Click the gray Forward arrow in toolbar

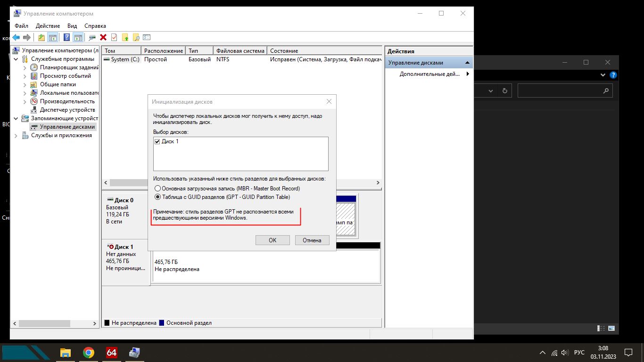(x=27, y=37)
